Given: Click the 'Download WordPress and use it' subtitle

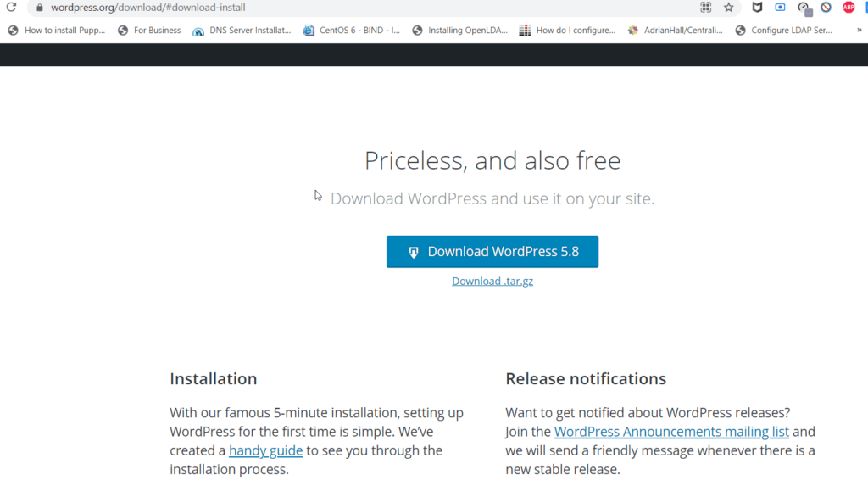Looking at the screenshot, I should tap(492, 198).
